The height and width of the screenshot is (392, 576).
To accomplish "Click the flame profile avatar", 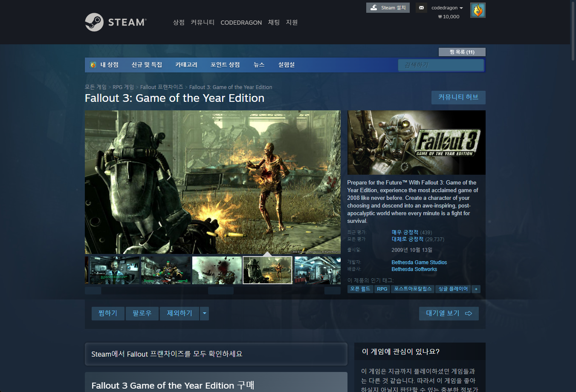I will tap(478, 10).
